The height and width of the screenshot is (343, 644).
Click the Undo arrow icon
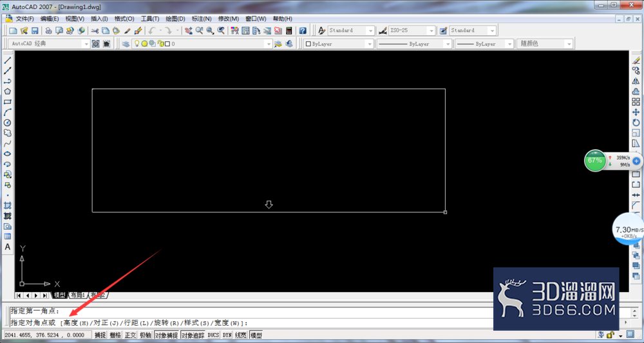[152, 31]
